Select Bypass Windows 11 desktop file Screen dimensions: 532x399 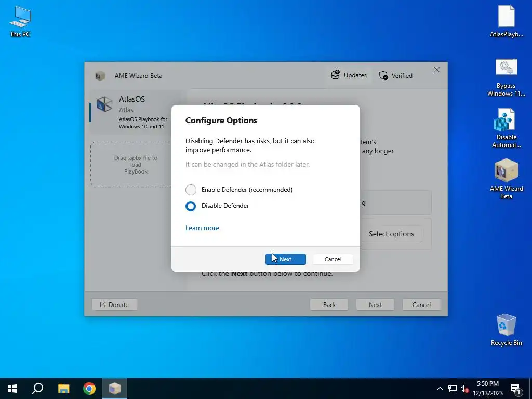[x=506, y=78]
